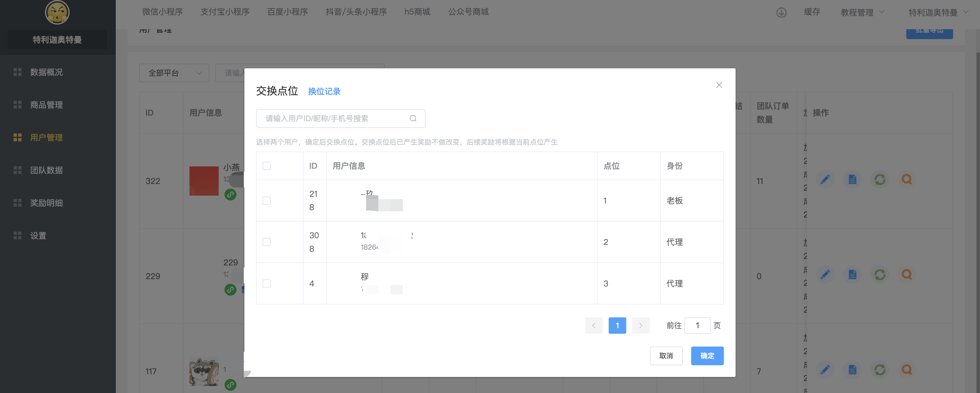Click blue pencil edit icon for user 322
The image size is (980, 393).
[x=825, y=179]
